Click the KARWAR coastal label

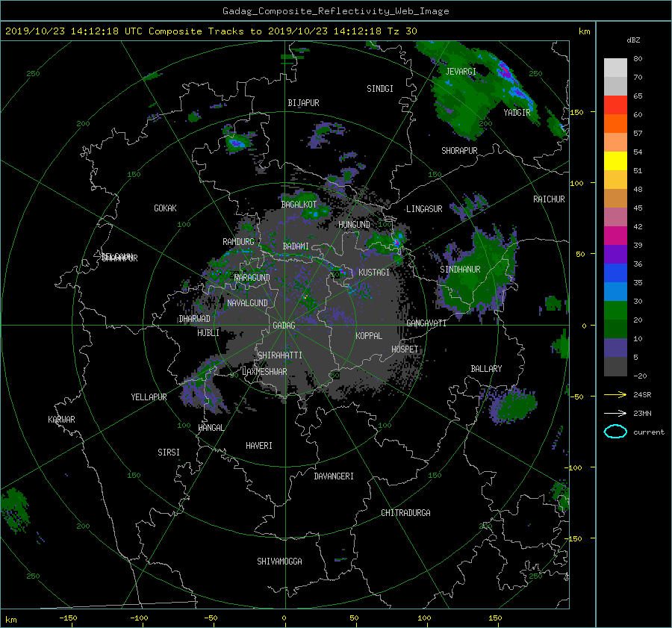click(x=61, y=420)
